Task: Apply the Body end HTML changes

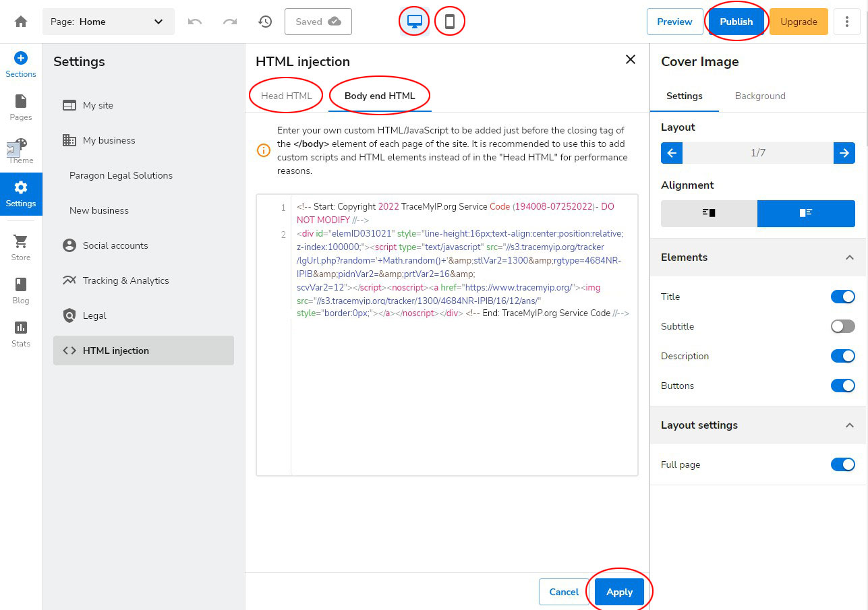Action: click(x=619, y=591)
